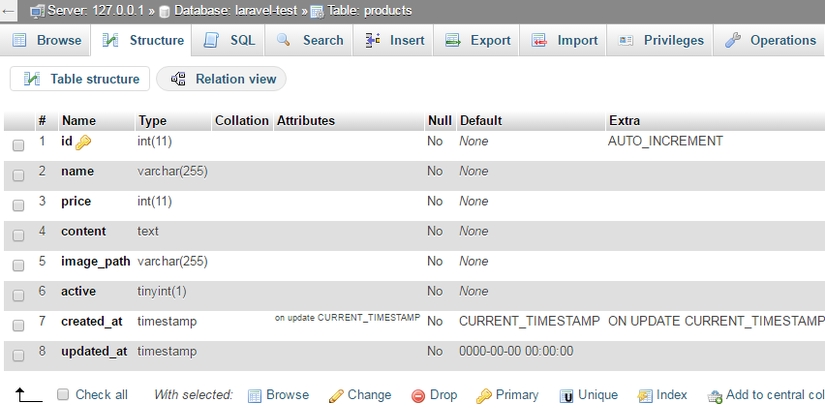Viewport: 825px width, 408px height.
Task: Select the created_at row checkbox
Action: [18, 325]
